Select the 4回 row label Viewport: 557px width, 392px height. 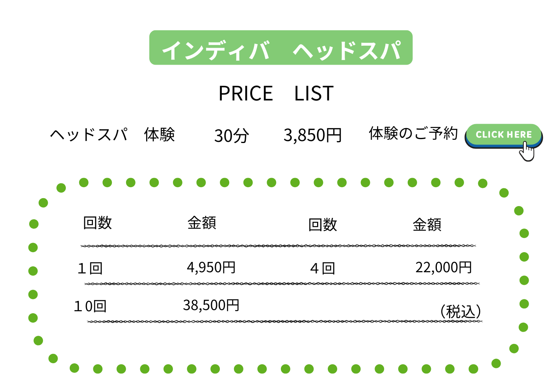(323, 269)
